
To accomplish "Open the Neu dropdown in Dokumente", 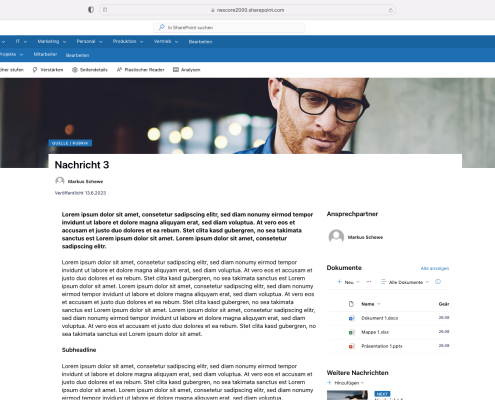I will pyautogui.click(x=348, y=282).
